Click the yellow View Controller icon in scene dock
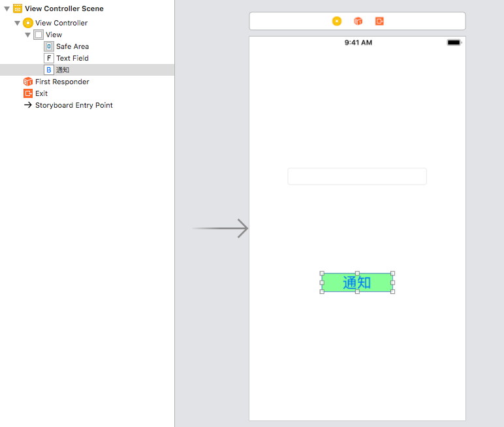504x427 pixels. (337, 22)
